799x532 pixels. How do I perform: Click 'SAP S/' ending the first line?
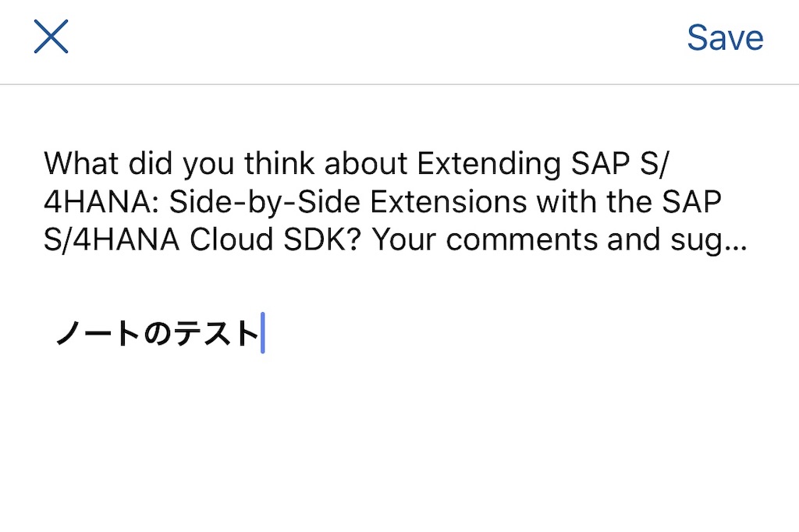point(619,164)
